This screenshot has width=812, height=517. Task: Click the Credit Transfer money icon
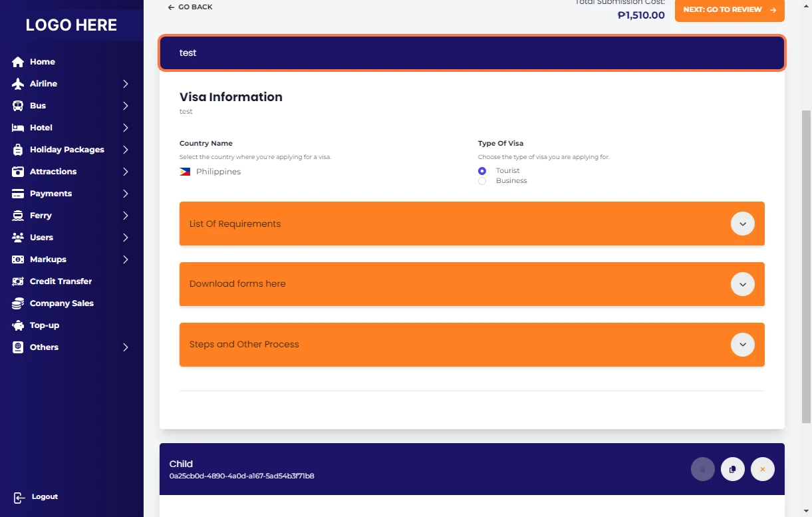click(x=18, y=281)
